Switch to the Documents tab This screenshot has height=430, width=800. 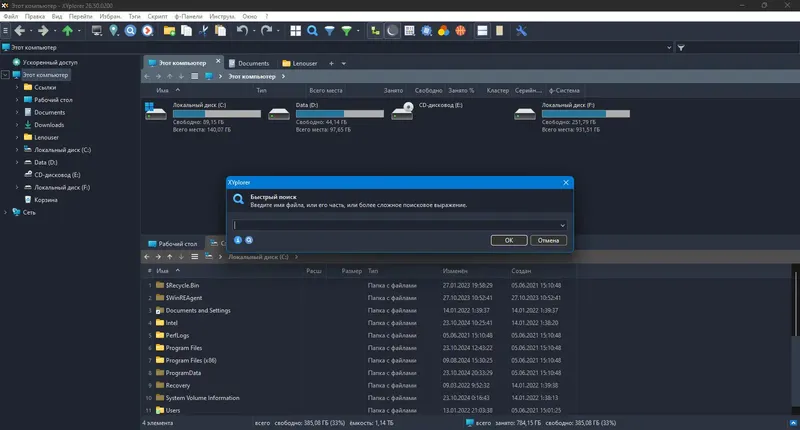(249, 63)
